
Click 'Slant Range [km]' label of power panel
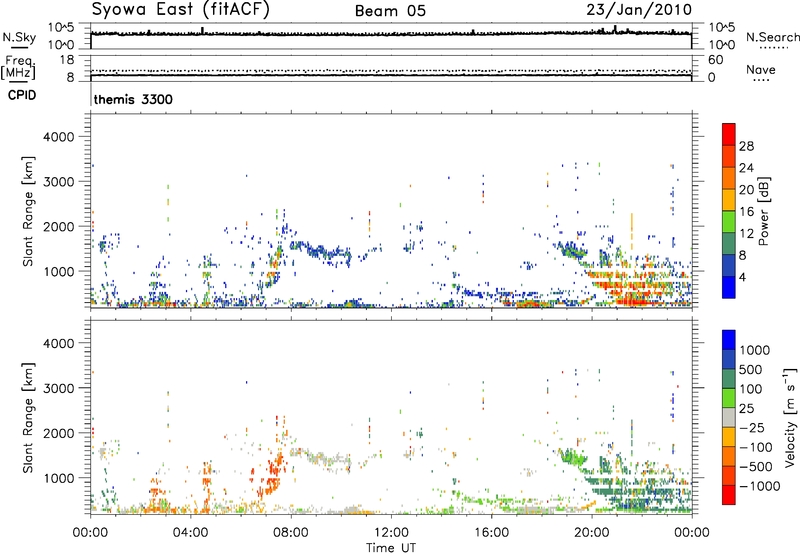28,211
